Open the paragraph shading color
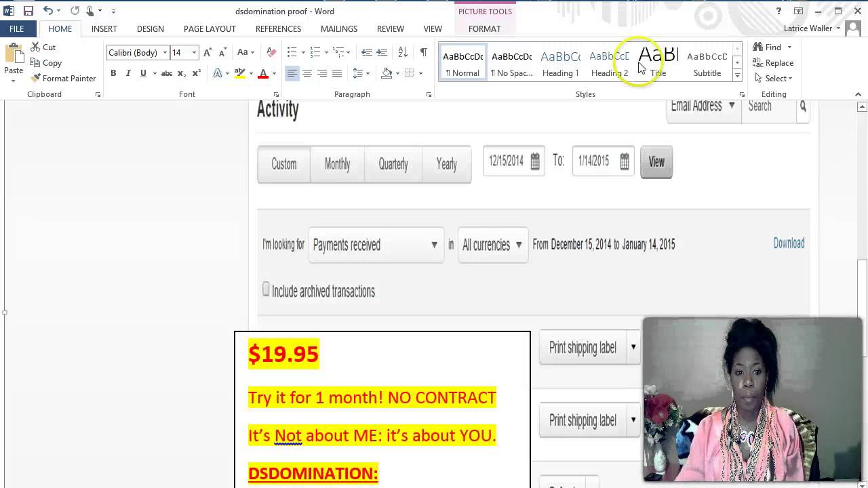Screen dimensions: 868x488 pos(387,73)
